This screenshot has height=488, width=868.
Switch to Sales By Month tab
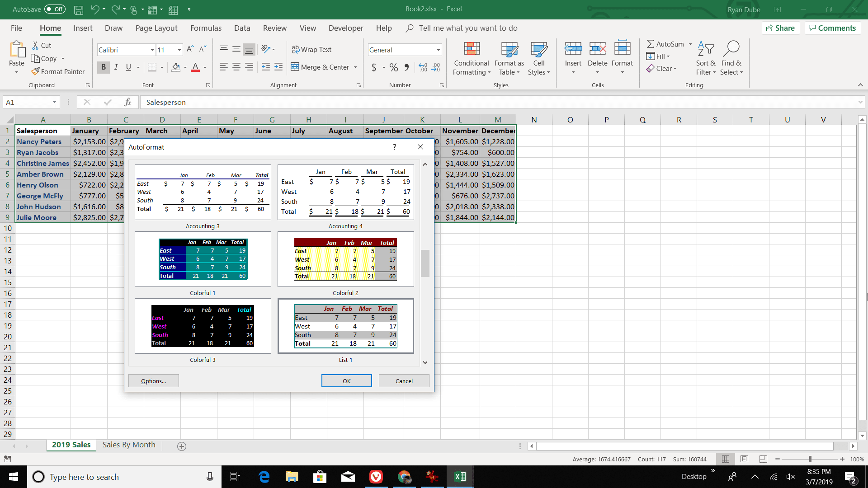coord(129,445)
